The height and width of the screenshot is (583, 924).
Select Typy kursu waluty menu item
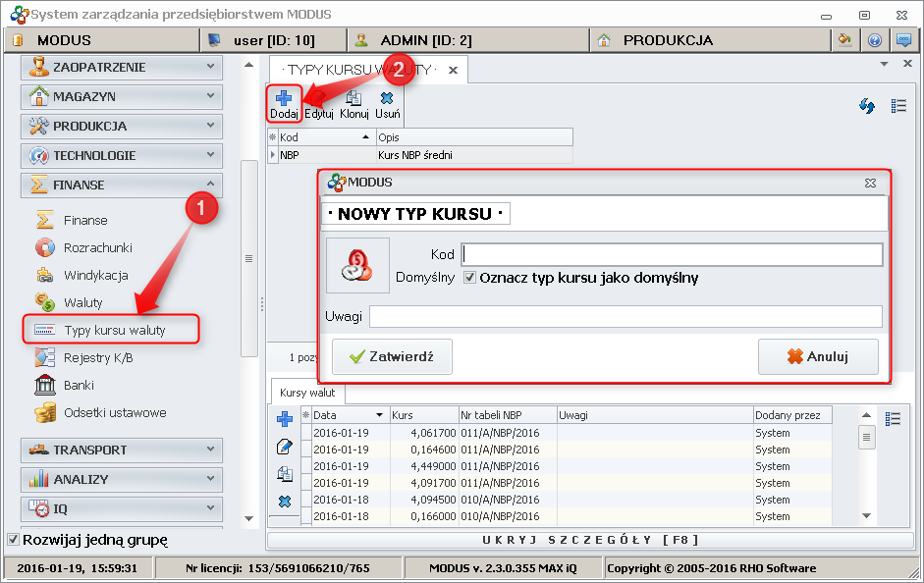click(114, 330)
